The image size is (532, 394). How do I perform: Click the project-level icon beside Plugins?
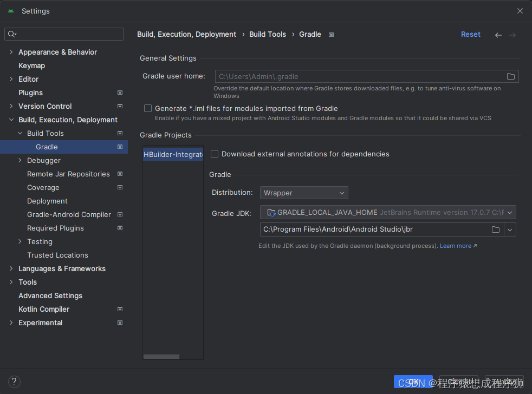pos(120,93)
